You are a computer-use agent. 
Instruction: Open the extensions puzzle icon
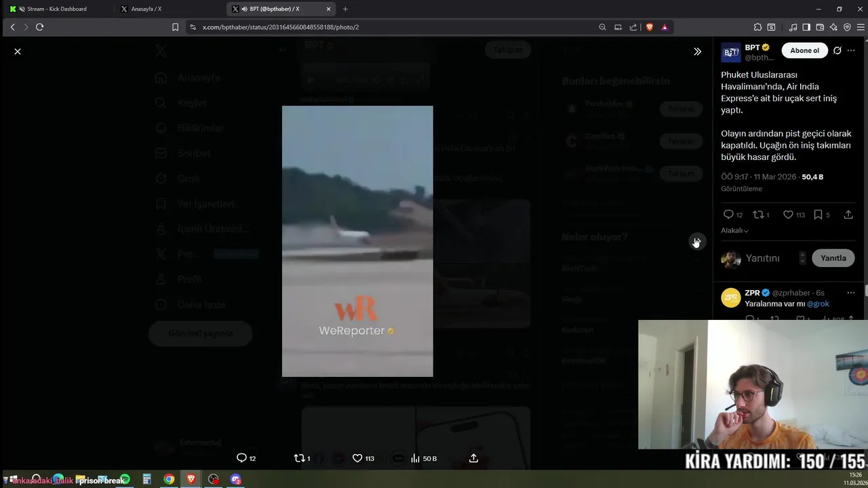pos(757,27)
